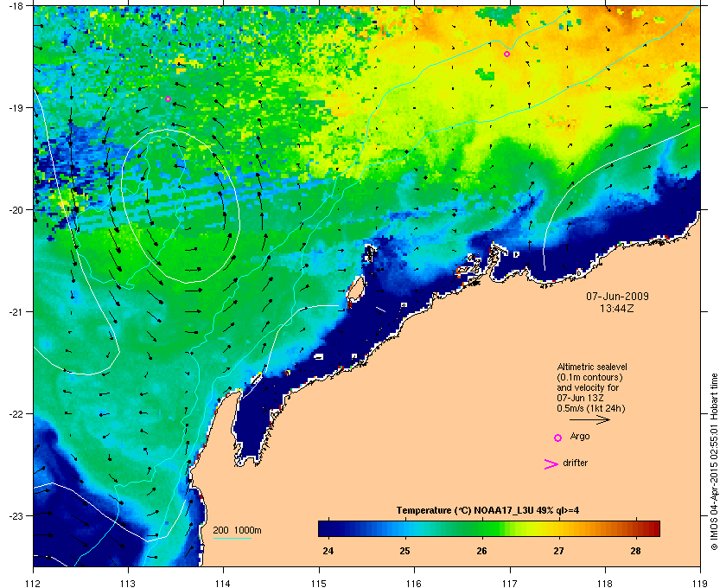
Task: Click the 119 longitude axis label
Action: [700, 583]
